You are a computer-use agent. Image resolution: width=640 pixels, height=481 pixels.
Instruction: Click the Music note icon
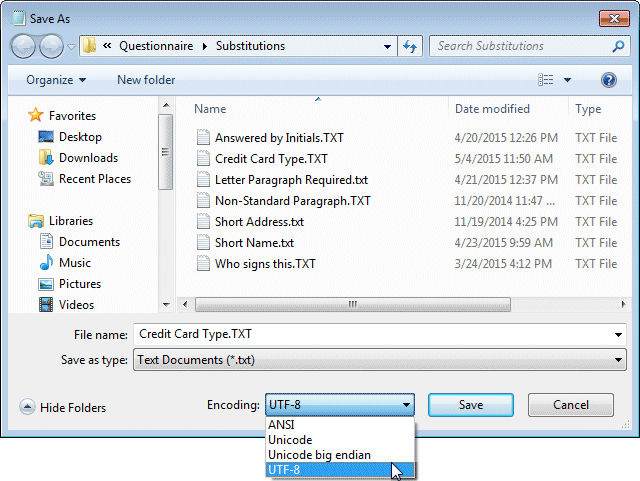coord(46,262)
